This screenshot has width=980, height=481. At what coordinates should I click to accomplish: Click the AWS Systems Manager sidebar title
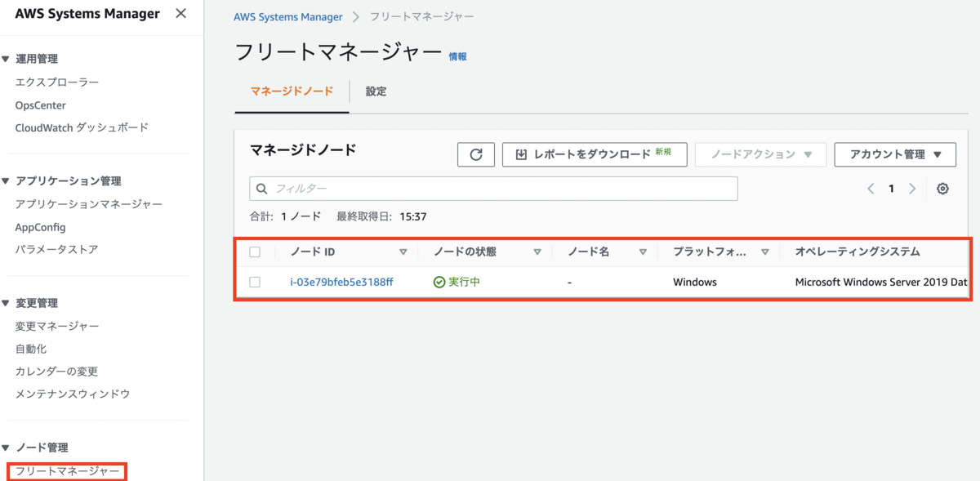87,14
